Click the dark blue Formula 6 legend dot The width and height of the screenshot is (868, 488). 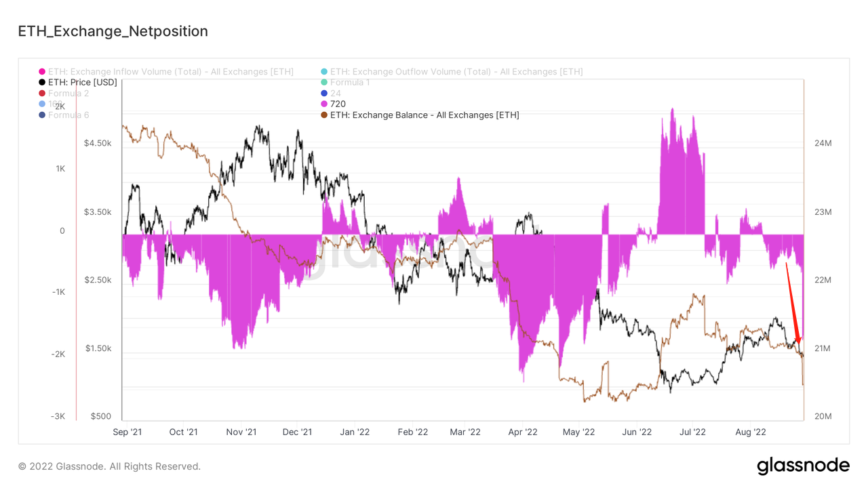[42, 115]
